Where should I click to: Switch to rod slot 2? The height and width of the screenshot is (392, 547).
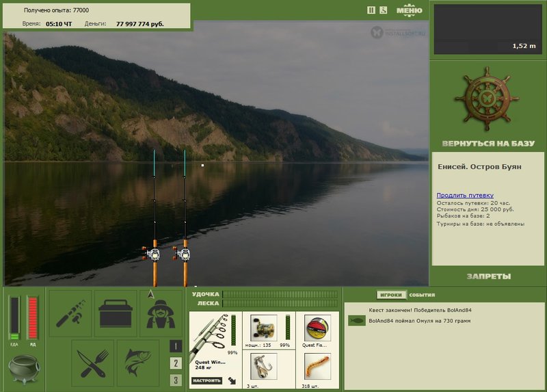click(176, 363)
